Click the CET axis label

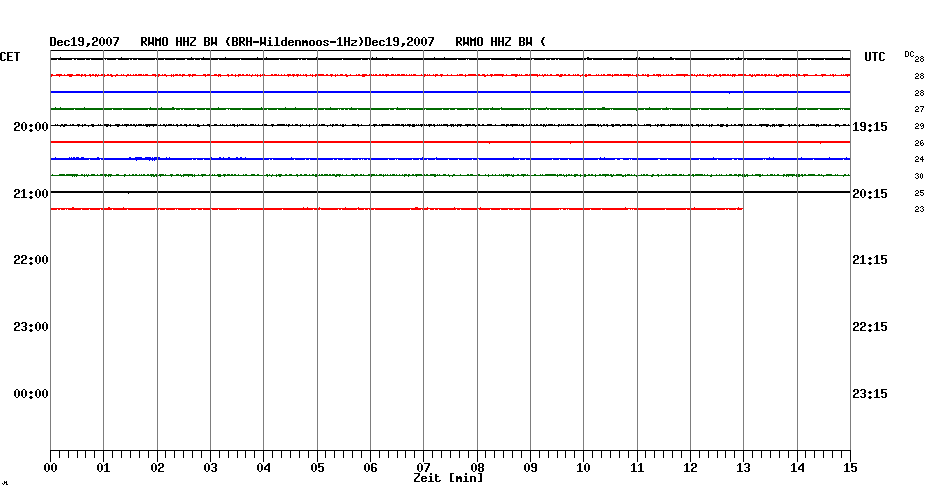pyautogui.click(x=10, y=57)
